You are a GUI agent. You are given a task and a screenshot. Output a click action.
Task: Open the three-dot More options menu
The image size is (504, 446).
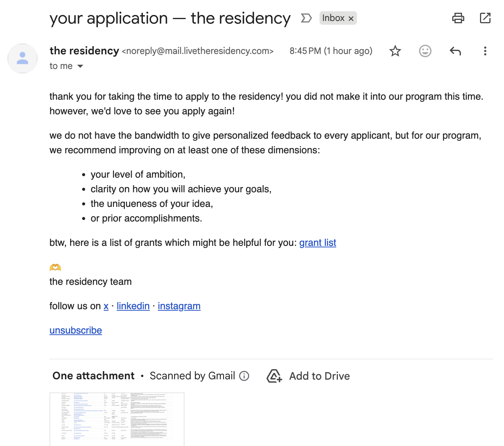click(485, 51)
